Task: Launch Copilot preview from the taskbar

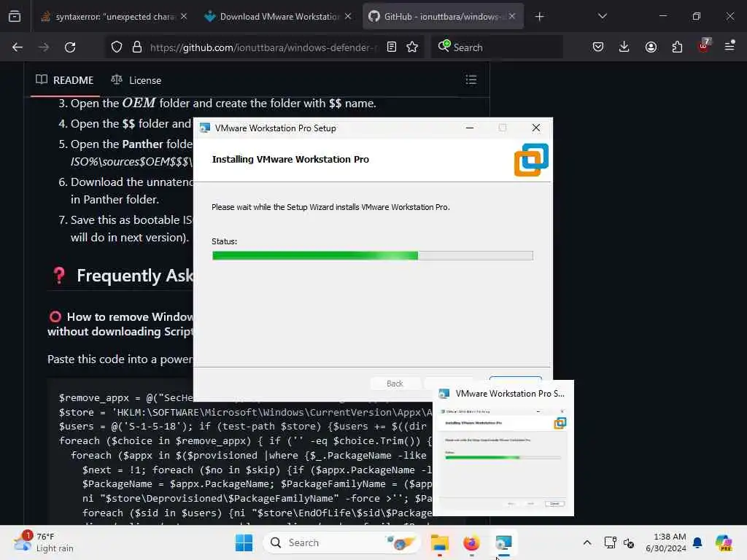Action: pyautogui.click(x=724, y=542)
